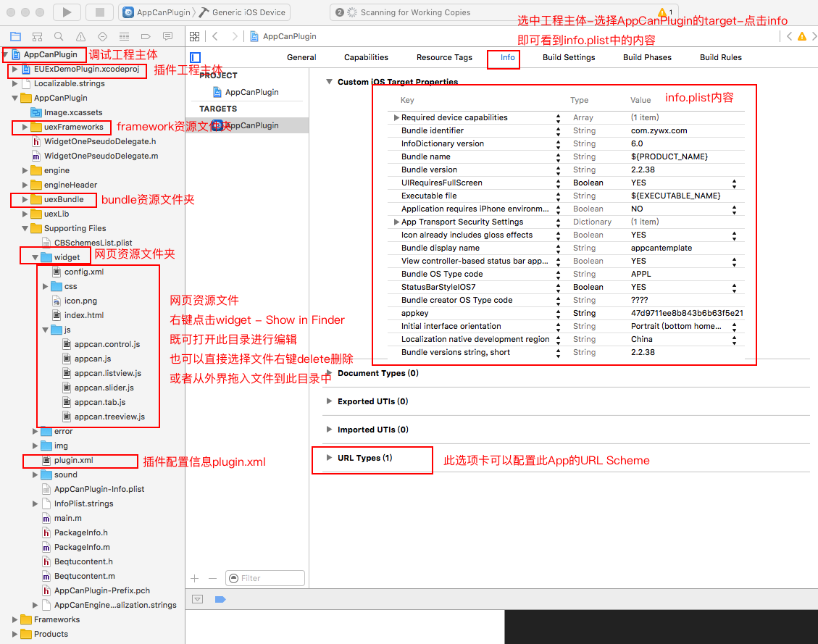Switch to the General tab
This screenshot has width=818, height=644.
click(301, 57)
